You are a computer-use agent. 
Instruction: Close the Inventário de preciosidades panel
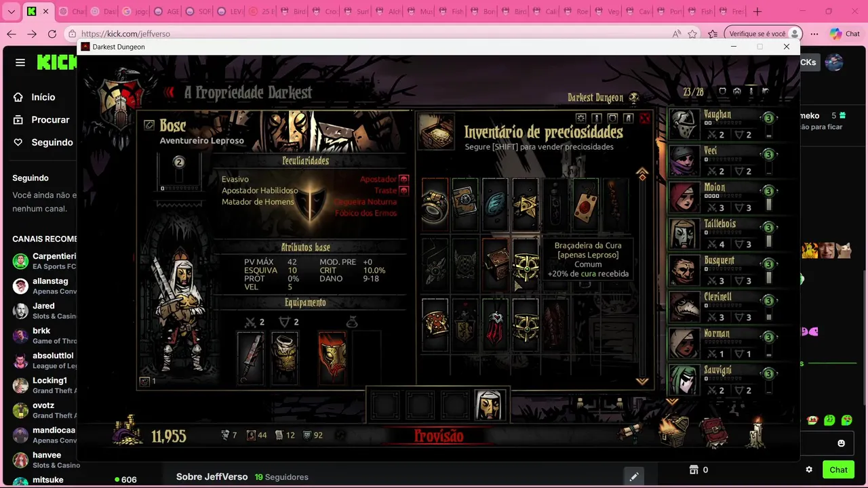click(645, 119)
